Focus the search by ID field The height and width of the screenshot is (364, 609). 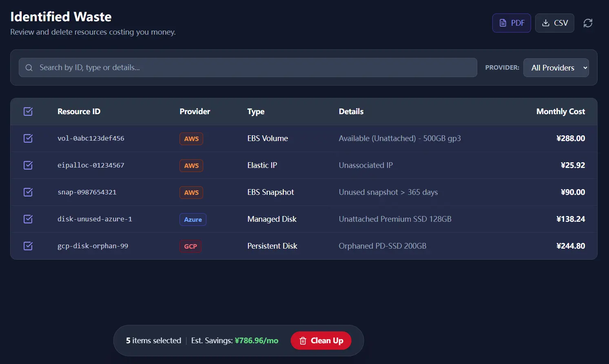(248, 68)
